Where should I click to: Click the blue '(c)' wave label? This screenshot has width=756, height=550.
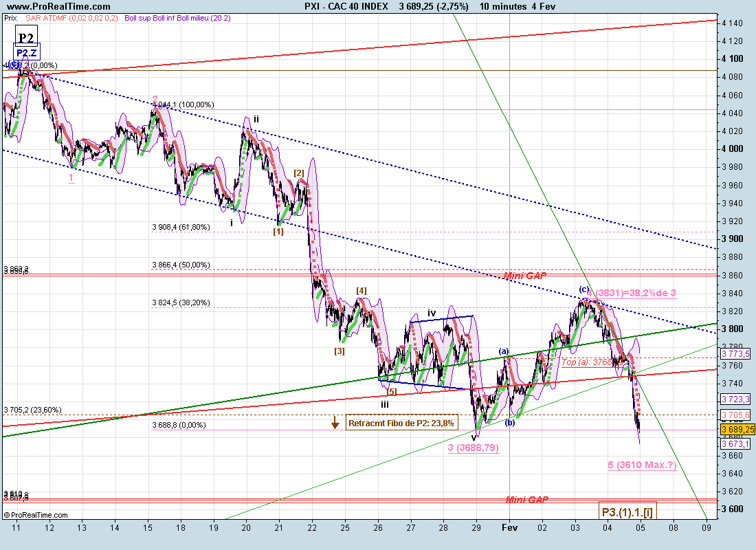click(x=584, y=289)
